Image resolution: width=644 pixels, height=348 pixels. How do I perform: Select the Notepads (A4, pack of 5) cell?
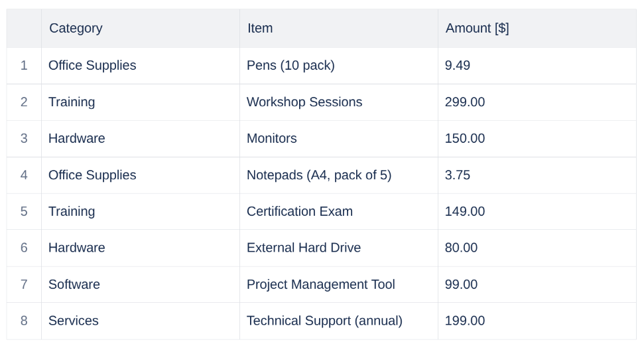pyautogui.click(x=319, y=175)
